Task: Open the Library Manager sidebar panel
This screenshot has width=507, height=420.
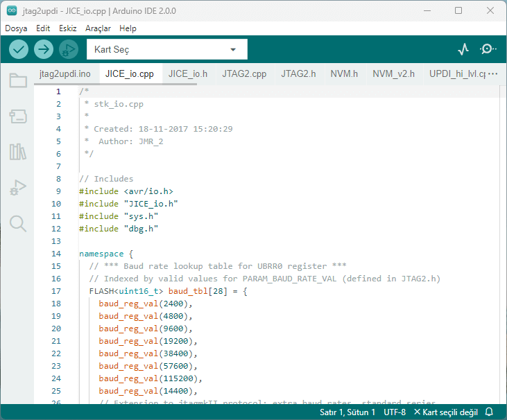Action: pyautogui.click(x=18, y=152)
